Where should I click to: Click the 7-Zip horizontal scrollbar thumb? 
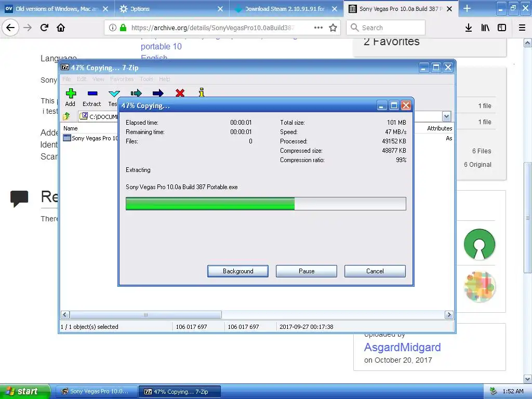point(145,315)
